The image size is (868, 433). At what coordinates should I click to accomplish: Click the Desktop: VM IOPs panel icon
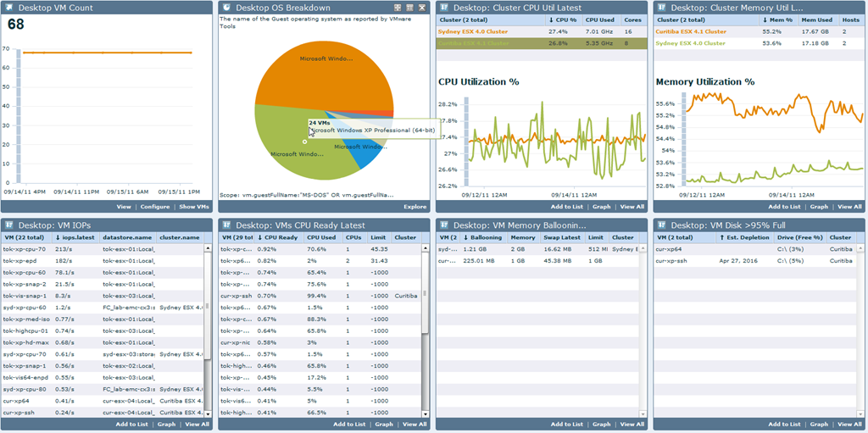8,225
